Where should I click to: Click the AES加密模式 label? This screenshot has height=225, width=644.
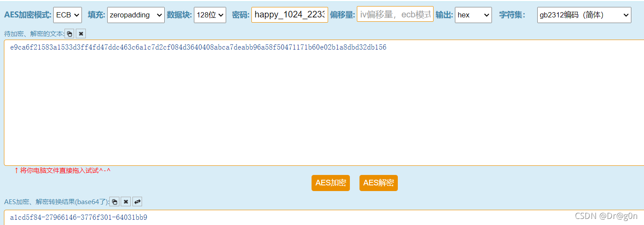point(28,15)
